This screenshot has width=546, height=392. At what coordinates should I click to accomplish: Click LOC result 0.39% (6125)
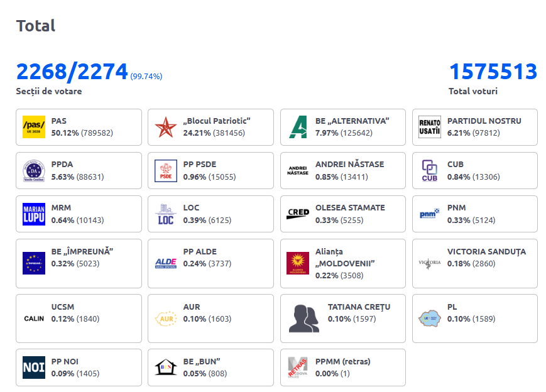pyautogui.click(x=207, y=220)
